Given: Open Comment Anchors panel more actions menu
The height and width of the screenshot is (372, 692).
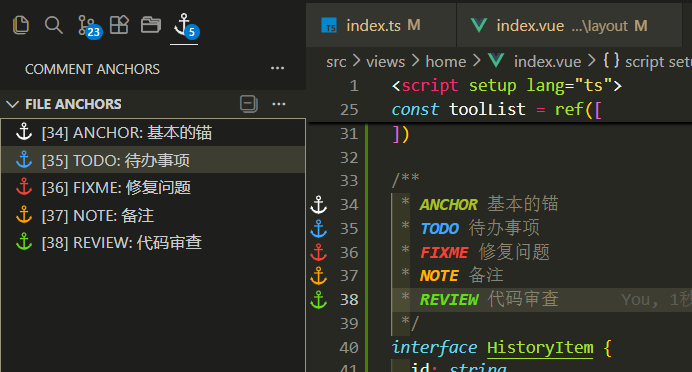Looking at the screenshot, I should 277,68.
